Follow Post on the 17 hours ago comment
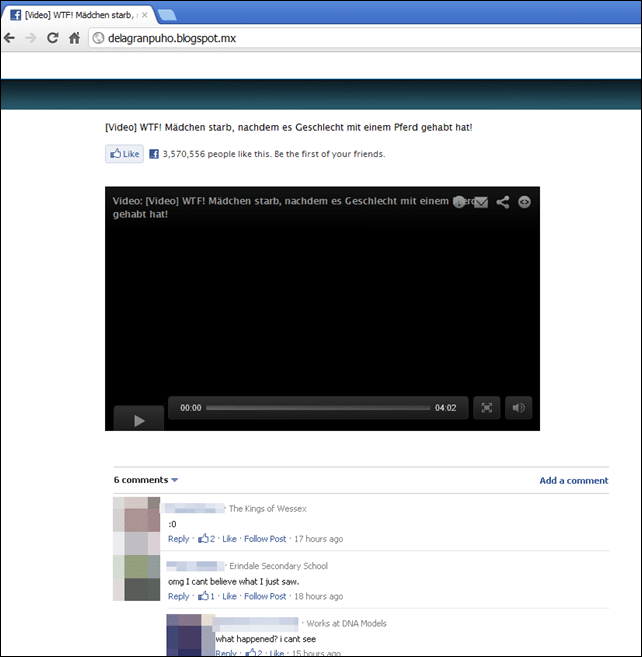 point(265,539)
